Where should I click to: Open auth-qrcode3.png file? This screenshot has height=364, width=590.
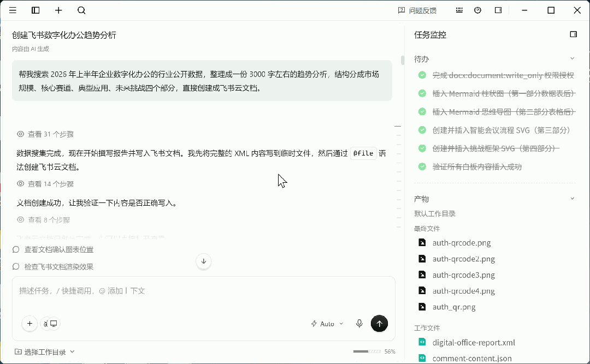tap(464, 275)
